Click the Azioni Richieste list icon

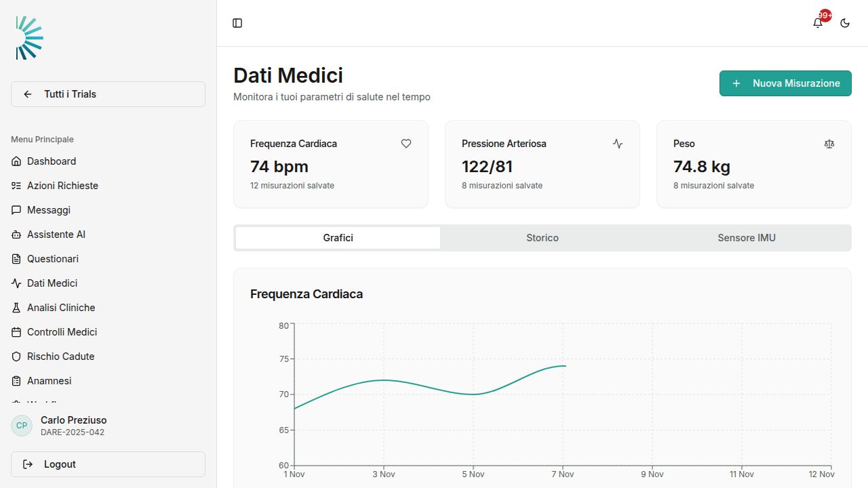click(16, 186)
